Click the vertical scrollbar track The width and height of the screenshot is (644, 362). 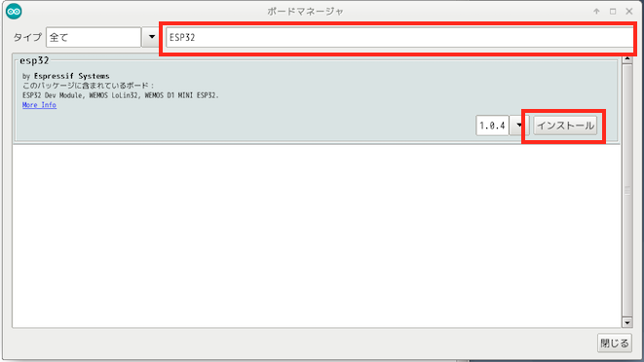[x=627, y=191]
